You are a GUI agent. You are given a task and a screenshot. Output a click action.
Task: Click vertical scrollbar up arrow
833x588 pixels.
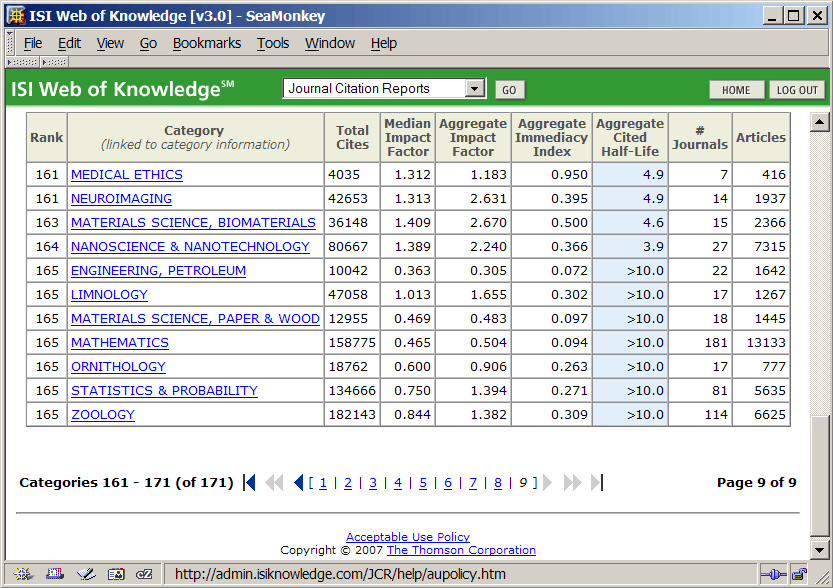pos(819,122)
